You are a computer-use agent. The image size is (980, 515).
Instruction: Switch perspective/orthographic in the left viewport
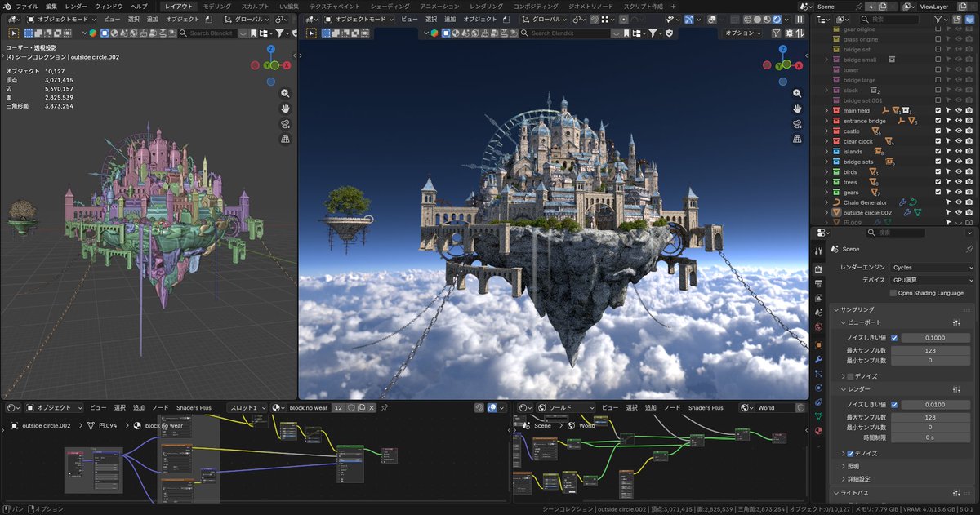tap(285, 140)
